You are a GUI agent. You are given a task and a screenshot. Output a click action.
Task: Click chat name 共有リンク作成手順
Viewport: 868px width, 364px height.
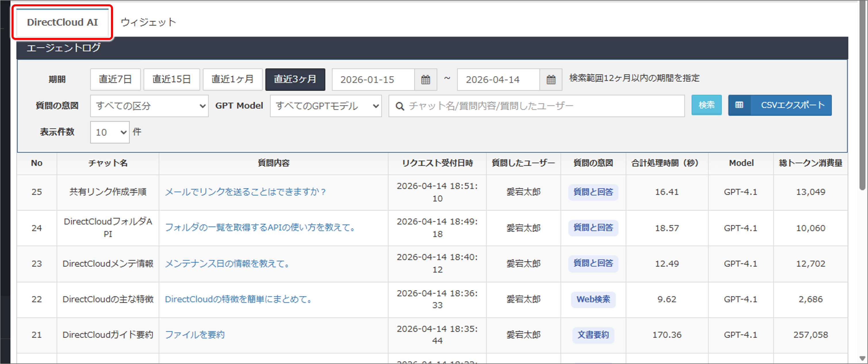[108, 192]
